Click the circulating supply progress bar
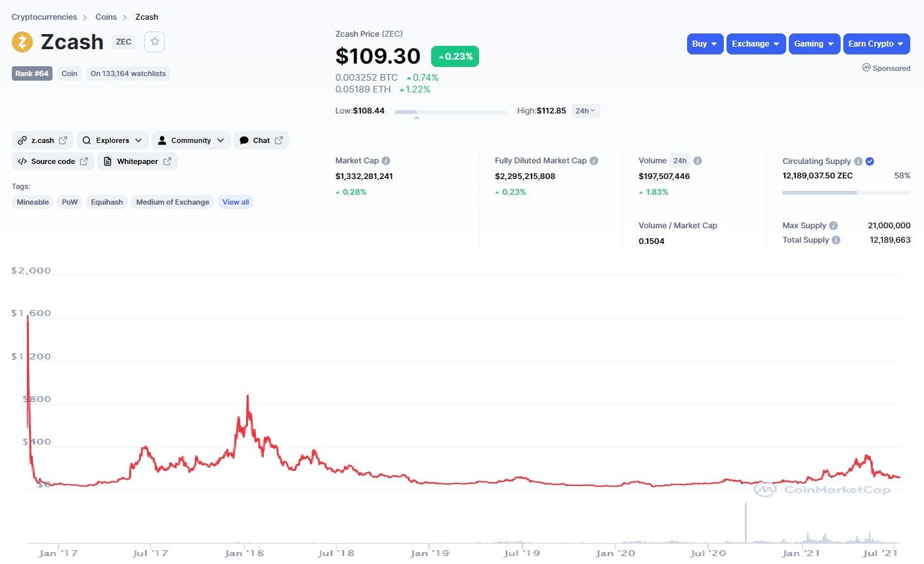Viewport: 924px width, 564px height. [846, 193]
